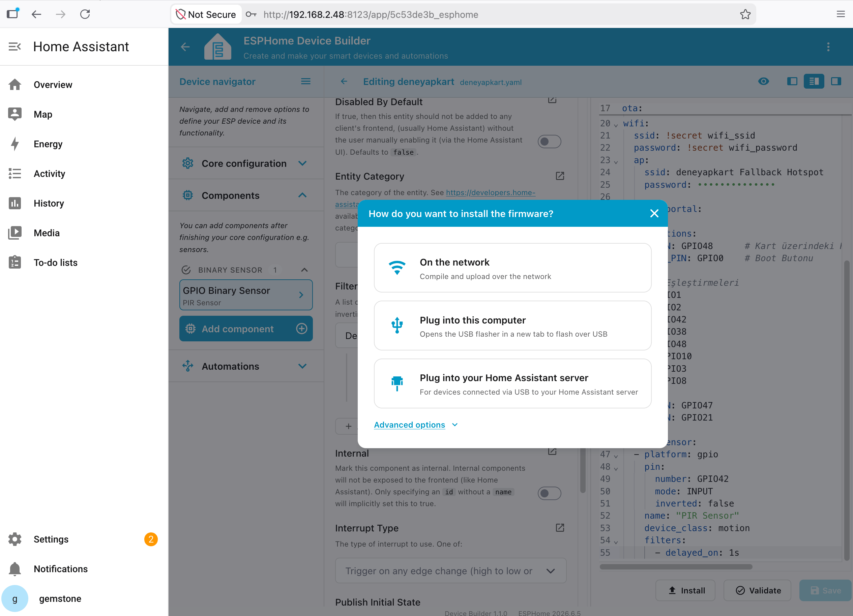Viewport: 853px width, 616px height.
Task: Fold the ap block at line 23
Action: coord(616,162)
